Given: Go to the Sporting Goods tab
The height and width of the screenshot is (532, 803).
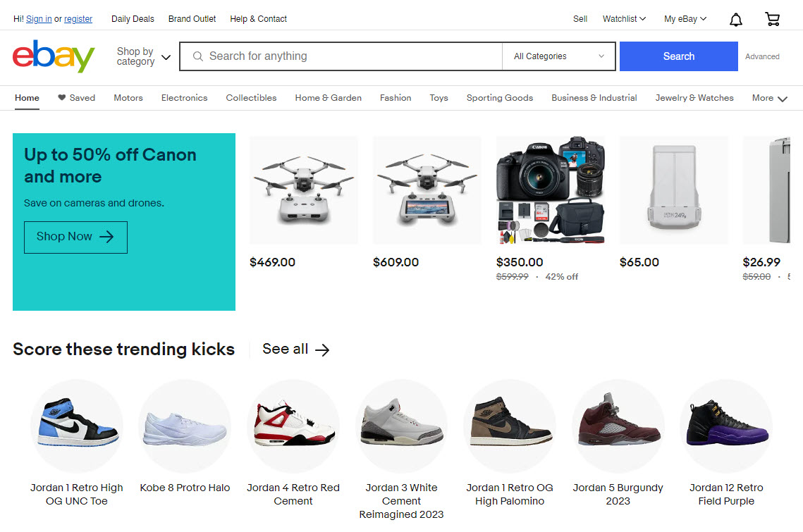Looking at the screenshot, I should click(x=499, y=98).
